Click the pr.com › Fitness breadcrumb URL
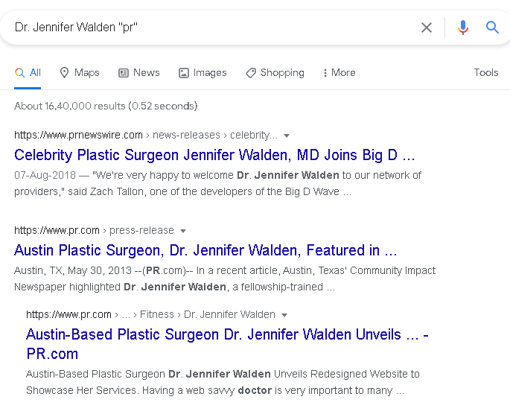Viewport: 510px width, 420px height. pyautogui.click(x=150, y=314)
